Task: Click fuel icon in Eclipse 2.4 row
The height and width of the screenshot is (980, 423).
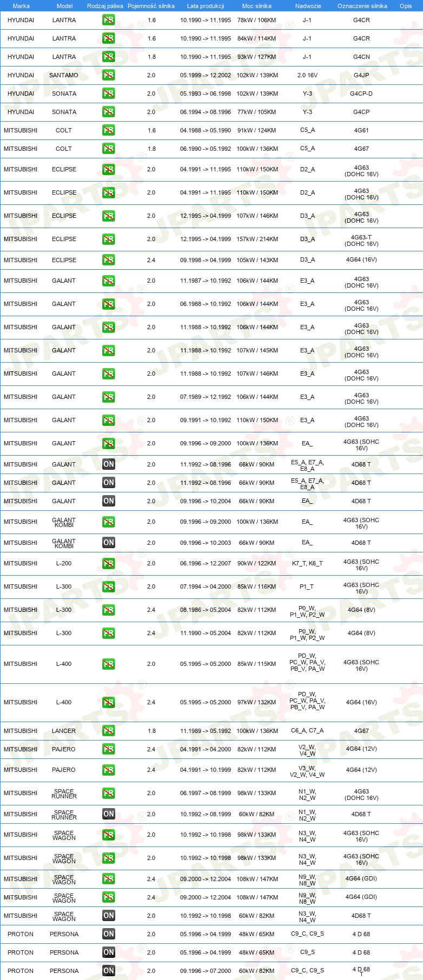Action: pyautogui.click(x=109, y=261)
